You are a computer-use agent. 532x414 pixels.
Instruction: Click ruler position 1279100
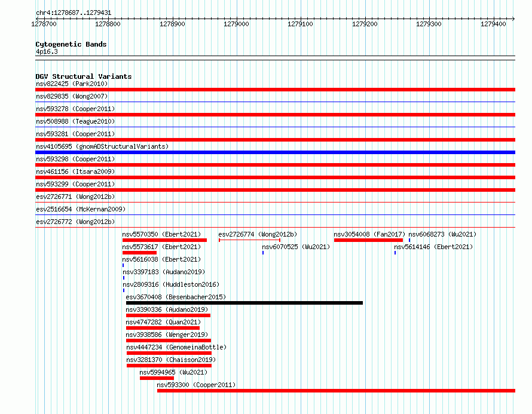[x=300, y=24]
